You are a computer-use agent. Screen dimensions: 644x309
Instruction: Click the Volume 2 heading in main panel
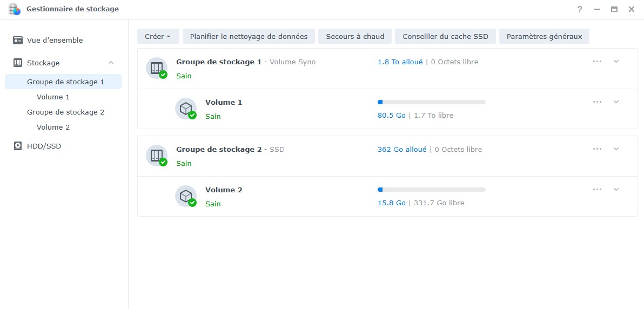pyautogui.click(x=224, y=190)
